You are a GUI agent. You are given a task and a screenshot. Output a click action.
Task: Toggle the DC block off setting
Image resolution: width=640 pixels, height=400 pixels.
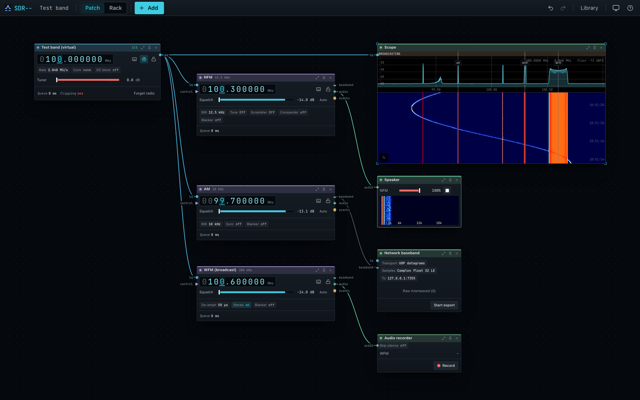click(107, 70)
